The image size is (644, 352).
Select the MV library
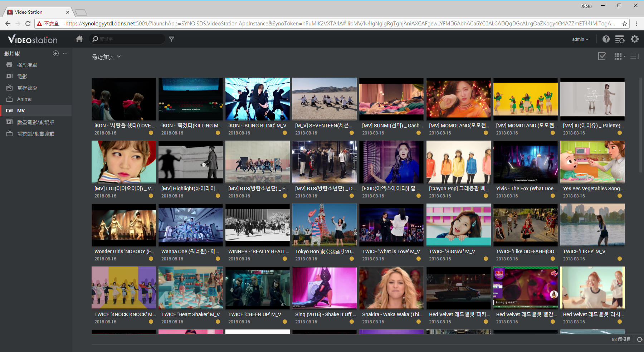click(36, 111)
